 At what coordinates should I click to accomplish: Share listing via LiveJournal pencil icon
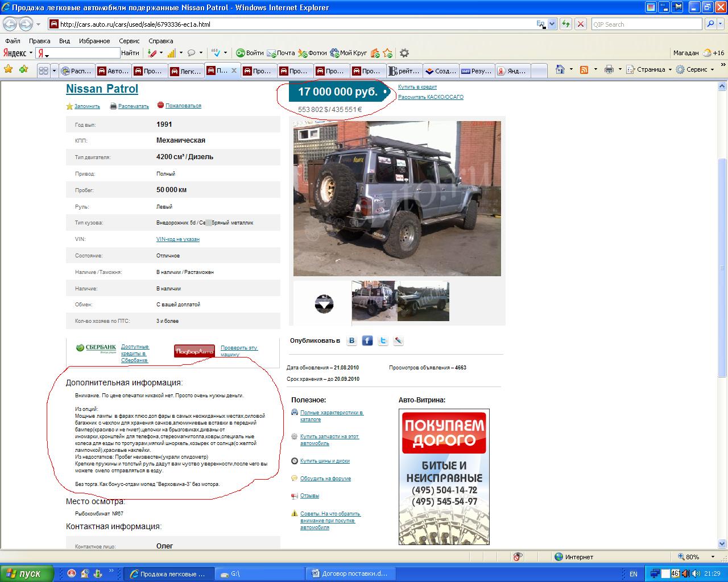398,340
